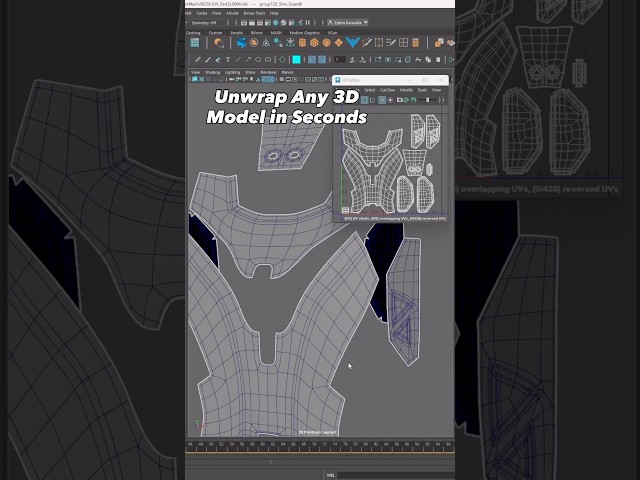Click frame 70 on the timeline
Image resolution: width=640 pixels, height=480 pixels.
coord(314,444)
